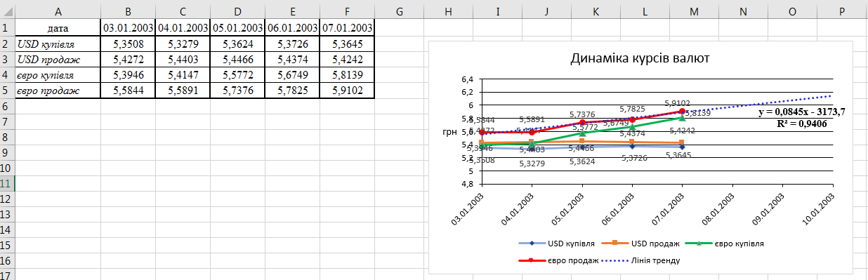This screenshot has width=868, height=280.
Task: Click data label 5,3279 in chart
Action: point(532,164)
